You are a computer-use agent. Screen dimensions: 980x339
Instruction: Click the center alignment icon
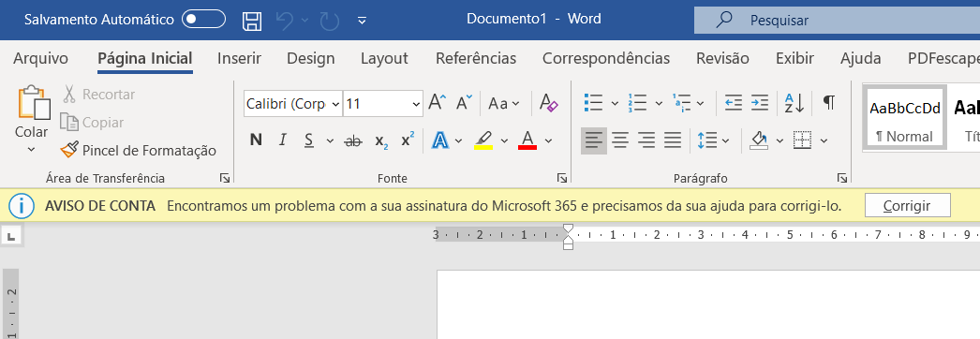click(x=620, y=140)
